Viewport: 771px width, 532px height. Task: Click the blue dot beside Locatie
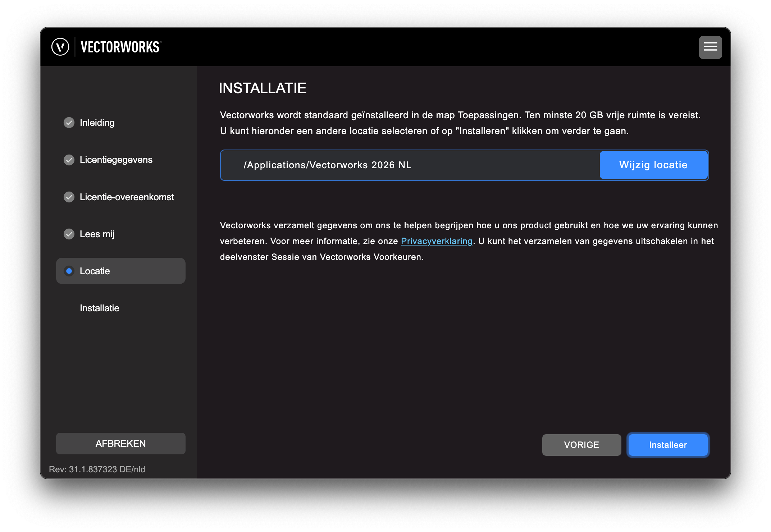[x=69, y=271]
